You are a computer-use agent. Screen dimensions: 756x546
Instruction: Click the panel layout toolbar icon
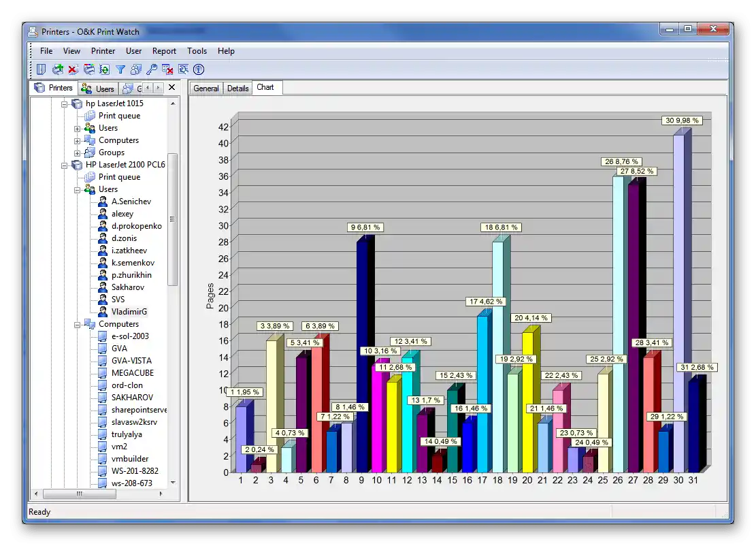point(41,69)
